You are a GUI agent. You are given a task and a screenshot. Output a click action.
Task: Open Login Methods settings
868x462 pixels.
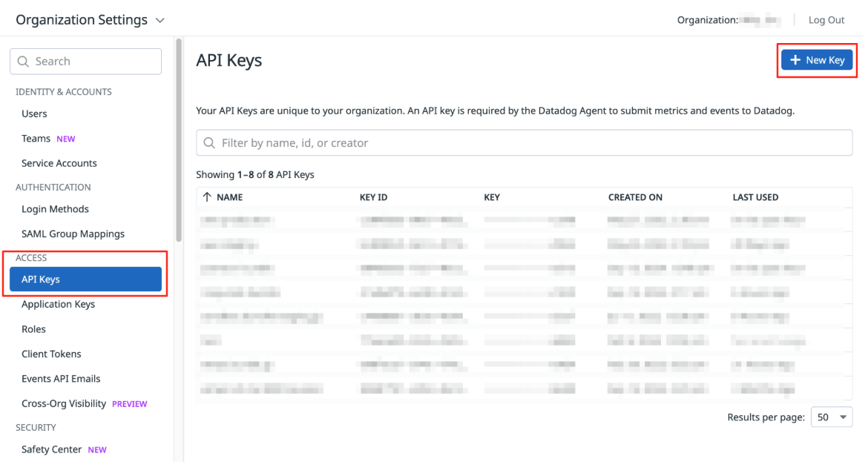pos(55,209)
